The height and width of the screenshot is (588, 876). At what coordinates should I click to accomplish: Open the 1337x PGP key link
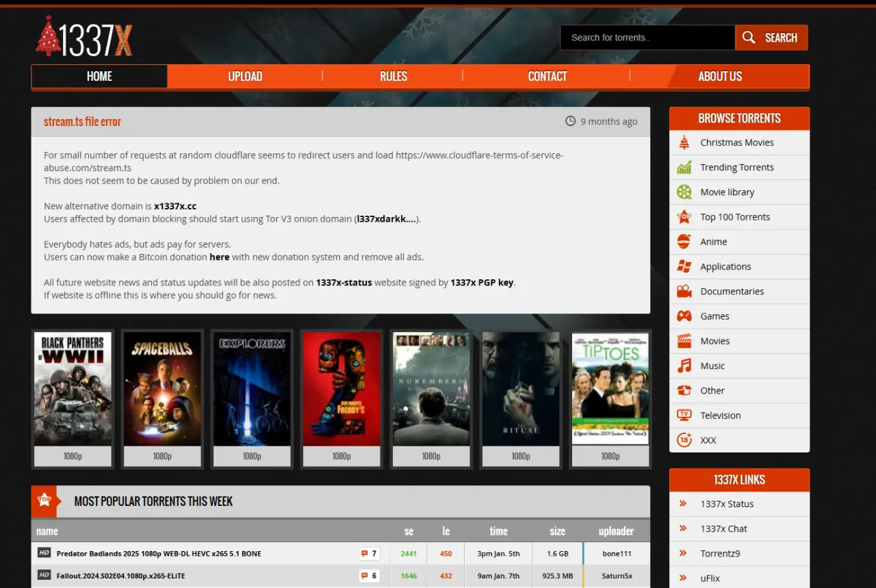(x=482, y=282)
